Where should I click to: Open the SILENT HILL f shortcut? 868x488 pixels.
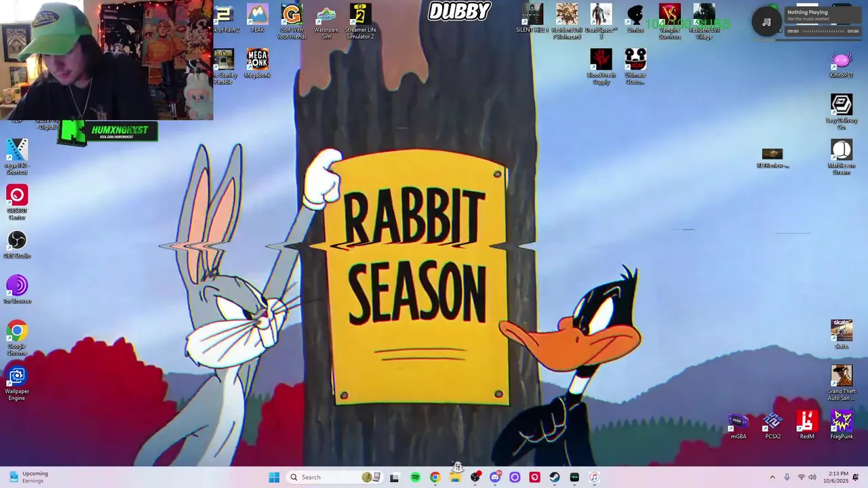[532, 18]
